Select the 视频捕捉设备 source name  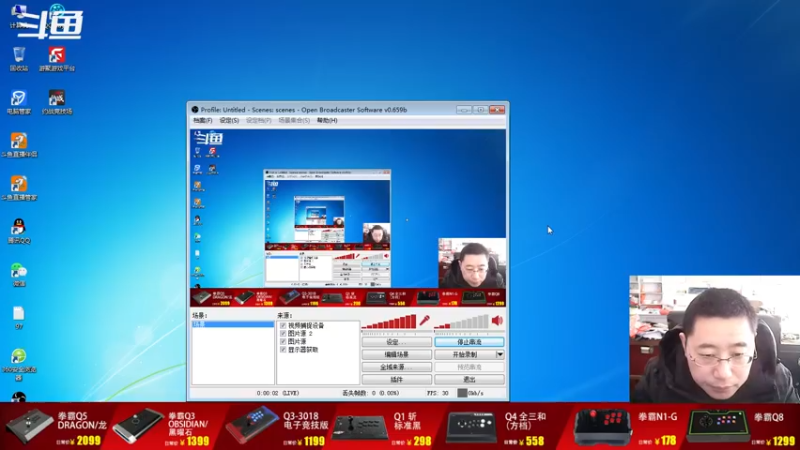(306, 325)
